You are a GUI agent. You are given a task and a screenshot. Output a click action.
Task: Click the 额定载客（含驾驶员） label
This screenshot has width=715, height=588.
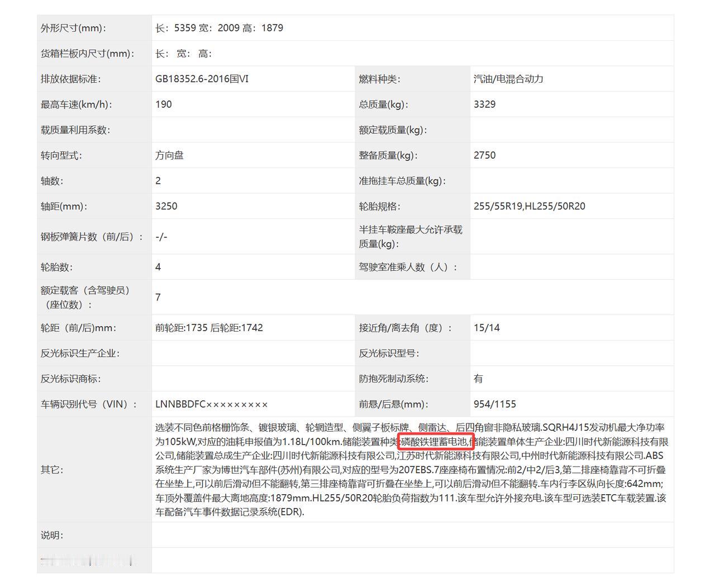point(85,298)
